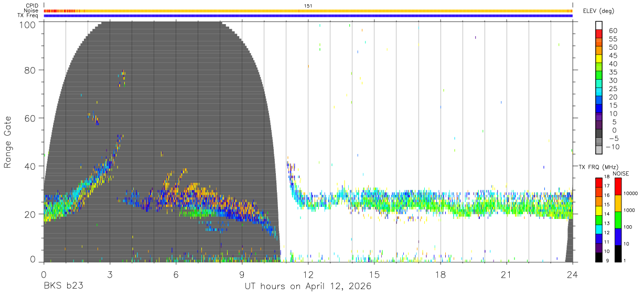Click the "ELEV (deg)" colorbar title
644x297 pixels.
[598, 10]
